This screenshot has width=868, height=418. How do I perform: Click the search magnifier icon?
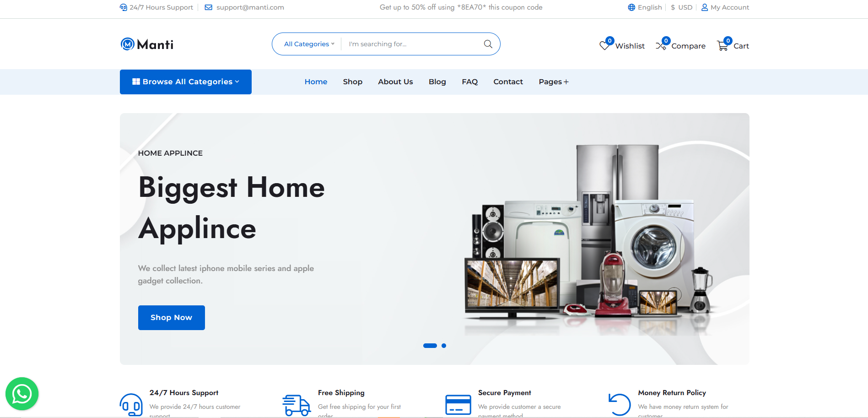coord(488,44)
